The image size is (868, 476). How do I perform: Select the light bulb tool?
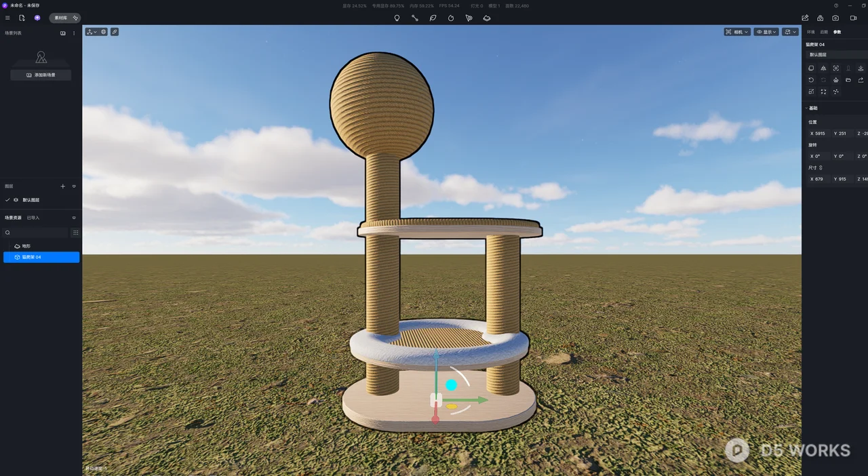coord(397,18)
